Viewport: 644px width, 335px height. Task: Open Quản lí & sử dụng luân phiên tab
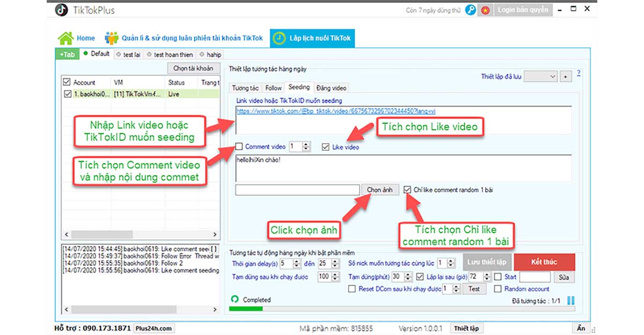(184, 38)
